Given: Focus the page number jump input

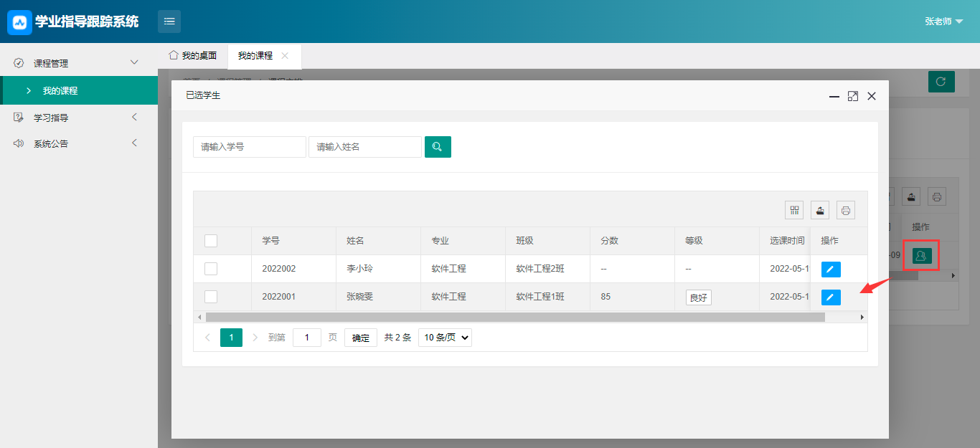Looking at the screenshot, I should 307,338.
